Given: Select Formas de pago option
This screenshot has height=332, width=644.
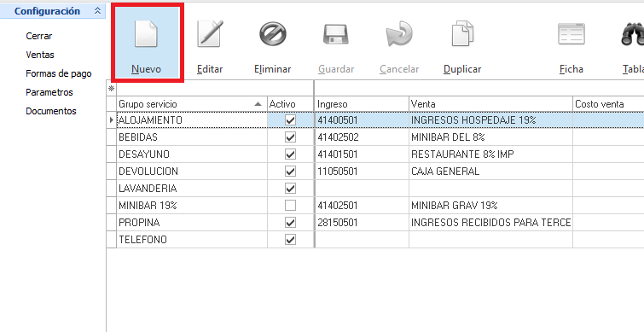Looking at the screenshot, I should point(59,73).
